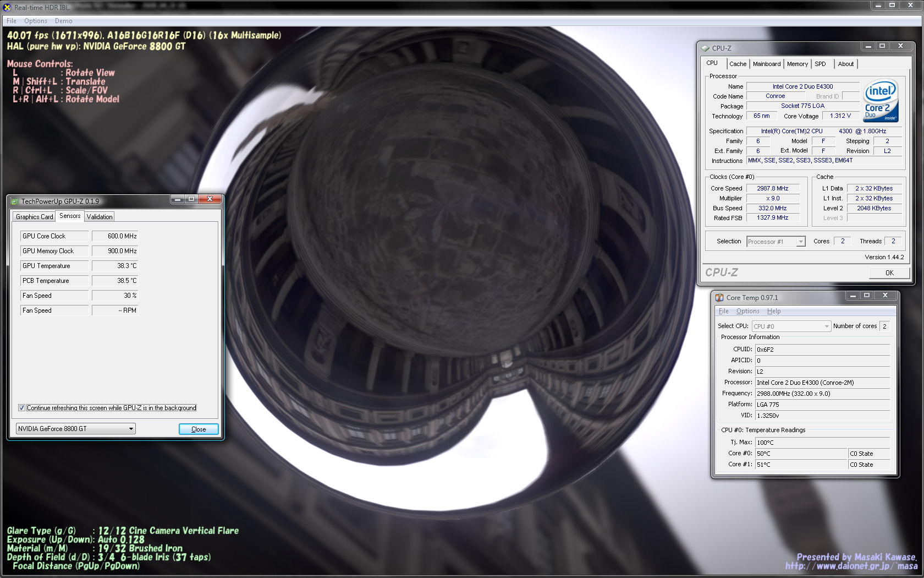Expand the NVIDIA GeForce 8800 GT dropdown in GPU-Z
The width and height of the screenshot is (924, 578).
(75, 429)
